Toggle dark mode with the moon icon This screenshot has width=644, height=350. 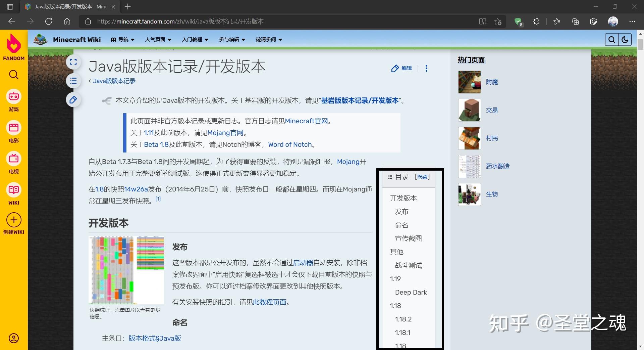[x=625, y=39]
